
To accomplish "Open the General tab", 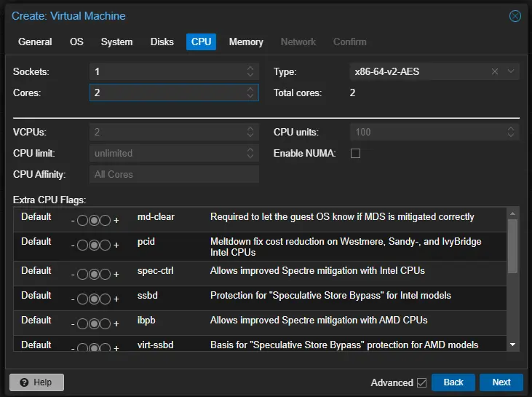I will (35, 42).
